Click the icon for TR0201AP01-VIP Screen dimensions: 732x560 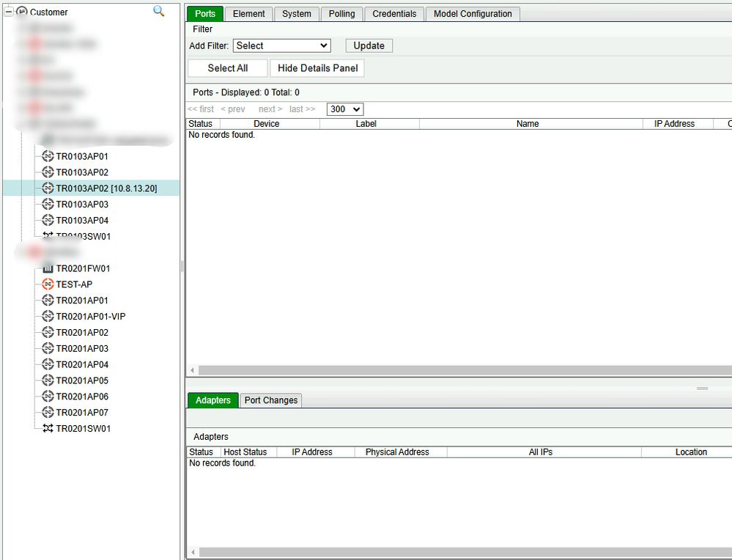[48, 316]
